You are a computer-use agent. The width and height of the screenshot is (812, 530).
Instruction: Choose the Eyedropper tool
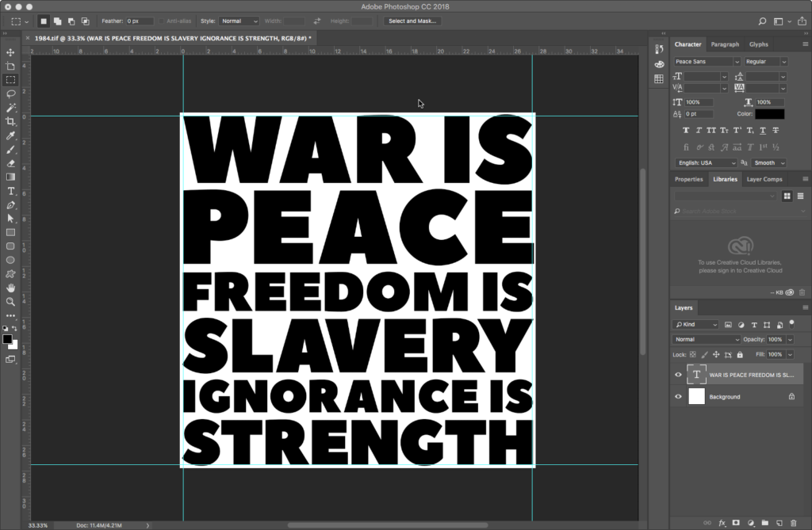coord(11,135)
